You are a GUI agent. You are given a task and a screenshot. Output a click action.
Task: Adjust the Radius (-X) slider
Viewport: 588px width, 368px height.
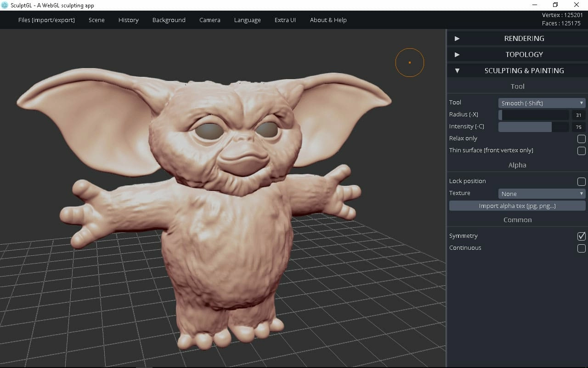coord(533,115)
